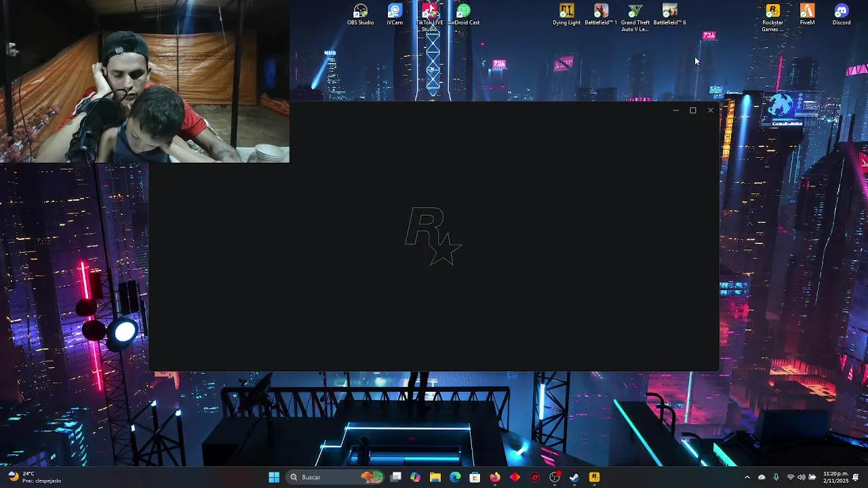
Task: Open OBS Studio desktop shortcut
Action: (x=360, y=14)
